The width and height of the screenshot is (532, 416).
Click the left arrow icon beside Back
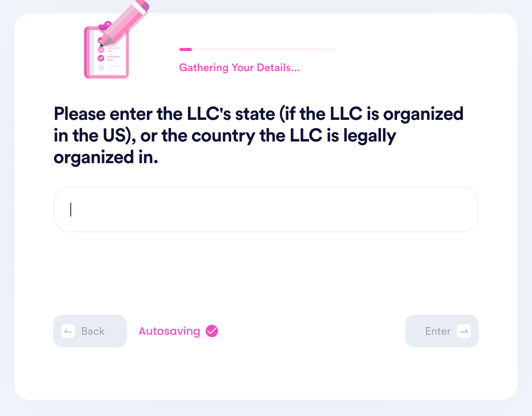pos(68,331)
